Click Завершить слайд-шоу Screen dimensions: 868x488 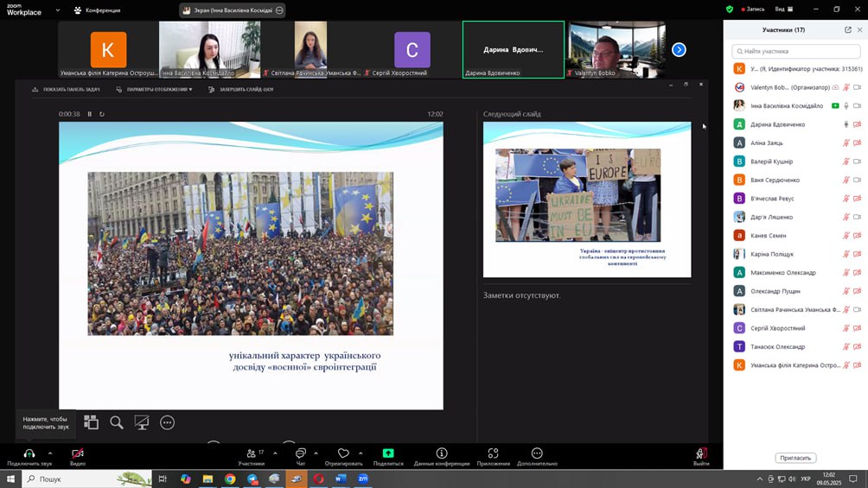[246, 89]
